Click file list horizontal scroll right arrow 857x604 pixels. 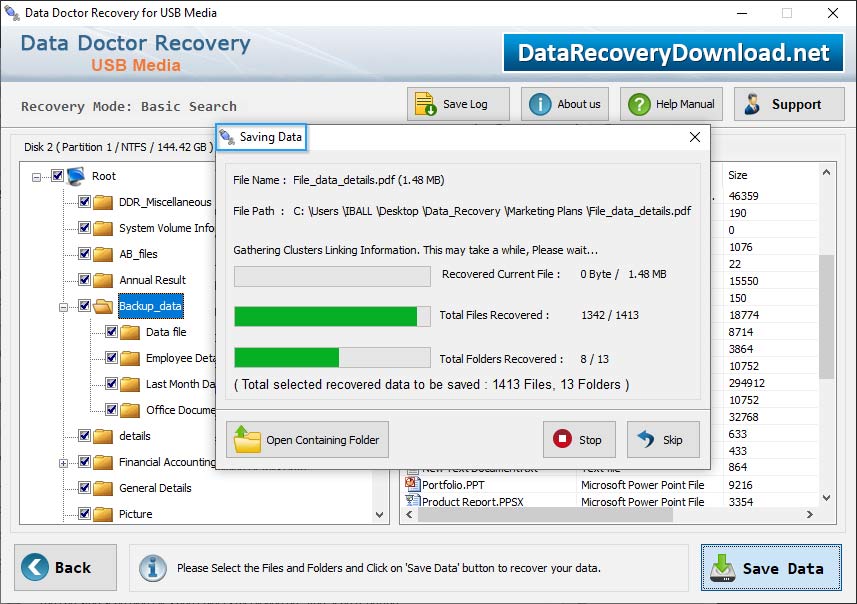pos(809,514)
